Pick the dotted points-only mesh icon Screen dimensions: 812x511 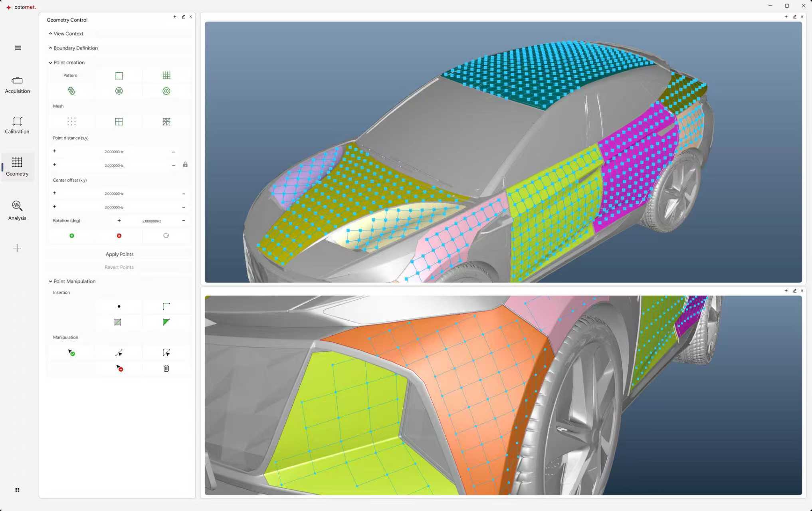tap(71, 122)
